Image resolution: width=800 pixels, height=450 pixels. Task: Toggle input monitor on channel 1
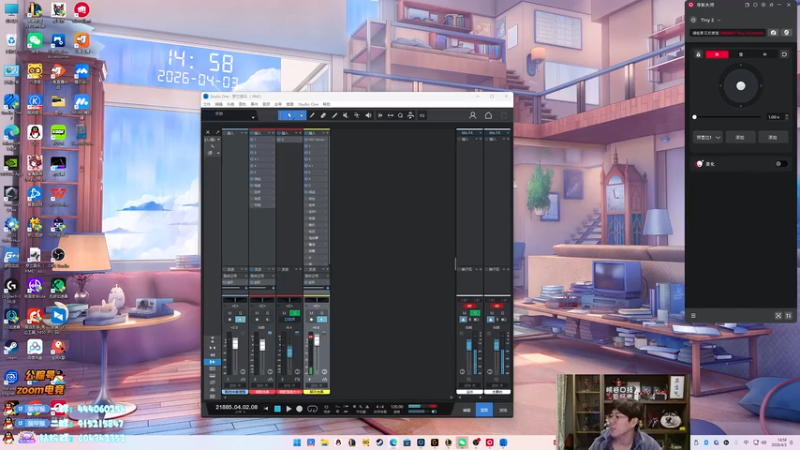240,319
